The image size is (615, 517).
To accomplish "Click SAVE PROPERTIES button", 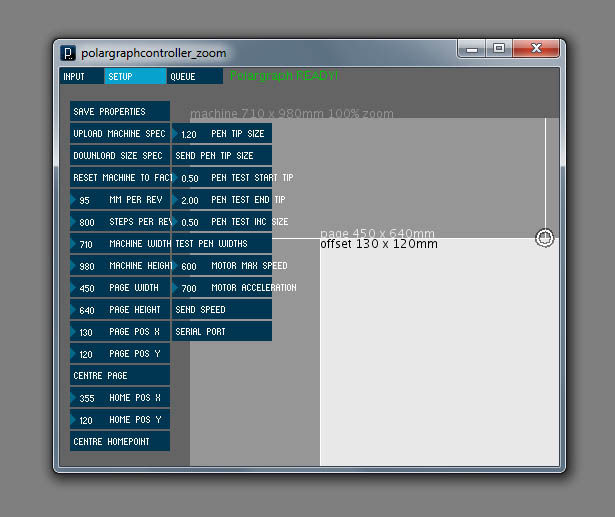I will click(120, 111).
